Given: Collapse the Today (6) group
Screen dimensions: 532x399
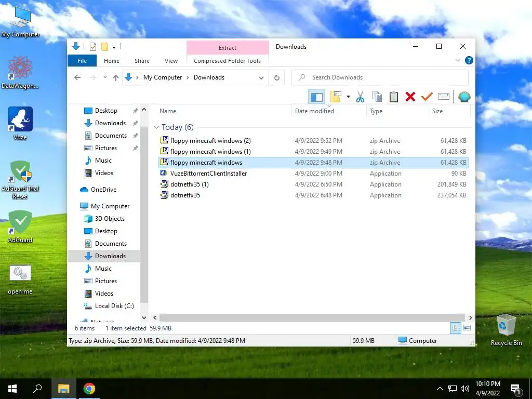Looking at the screenshot, I should 156,127.
